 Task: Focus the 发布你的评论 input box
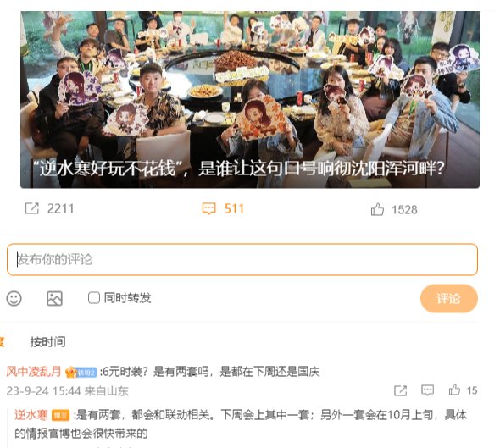(242, 259)
